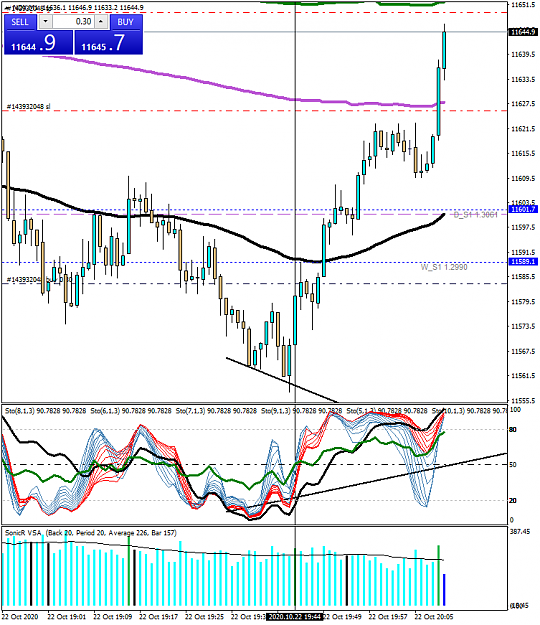Click the highlighted 2020.10.22 19:44 time label
This screenshot has width=540, height=625.
point(294,617)
